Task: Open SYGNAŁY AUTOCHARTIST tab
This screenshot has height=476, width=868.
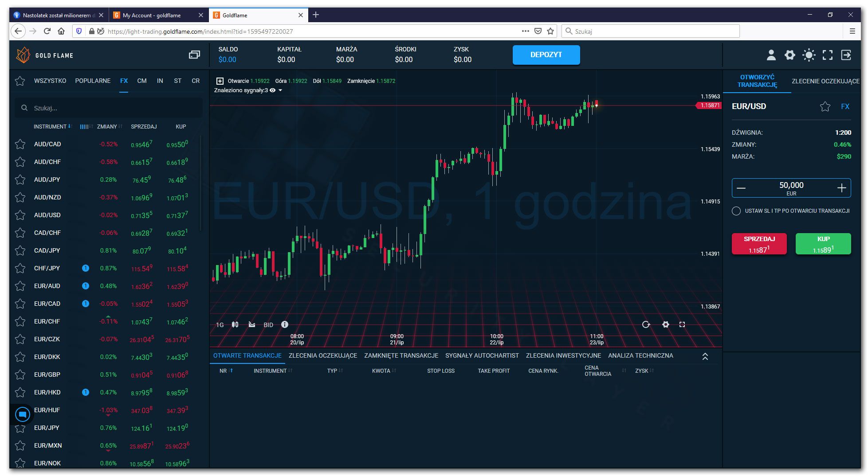Action: click(482, 355)
